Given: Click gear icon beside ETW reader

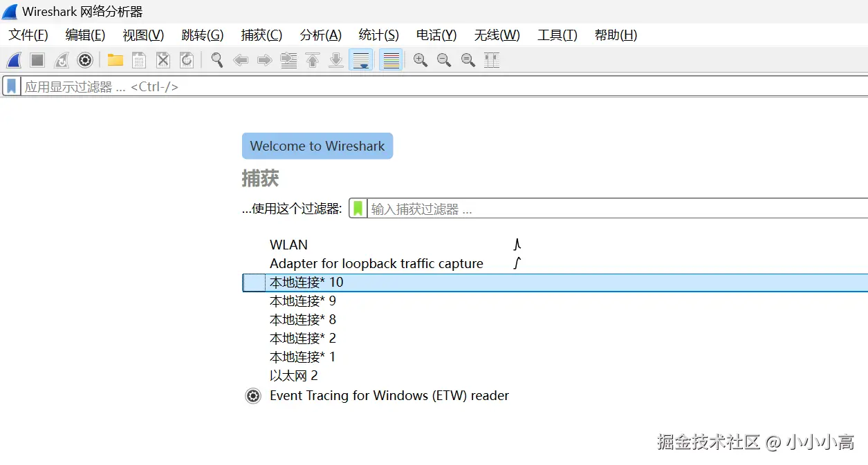Looking at the screenshot, I should tap(253, 396).
